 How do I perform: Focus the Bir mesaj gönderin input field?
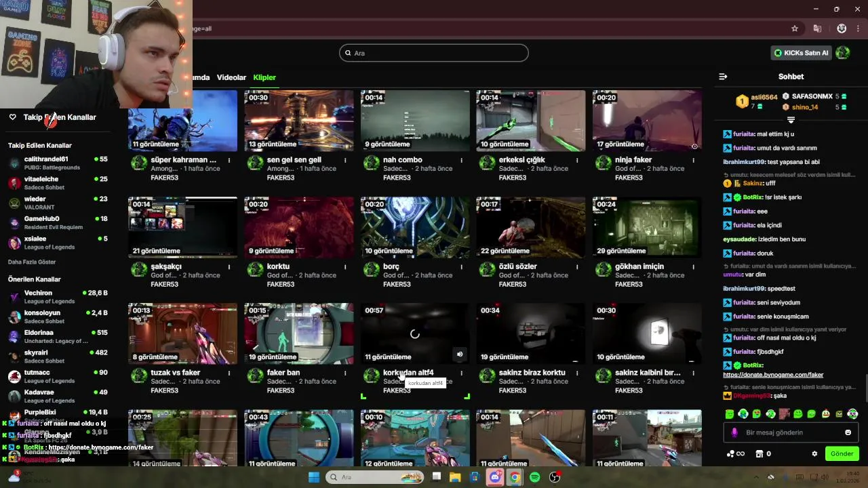pos(791,432)
